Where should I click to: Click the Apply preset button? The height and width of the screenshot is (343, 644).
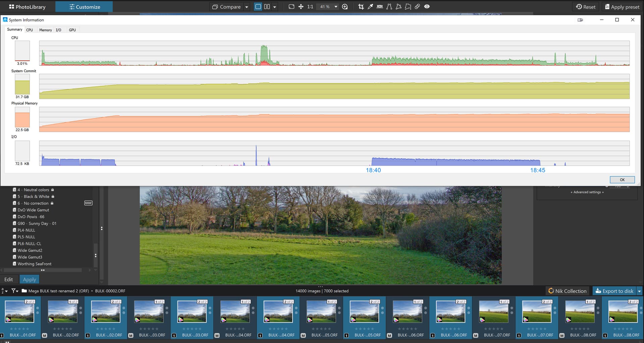622,7
